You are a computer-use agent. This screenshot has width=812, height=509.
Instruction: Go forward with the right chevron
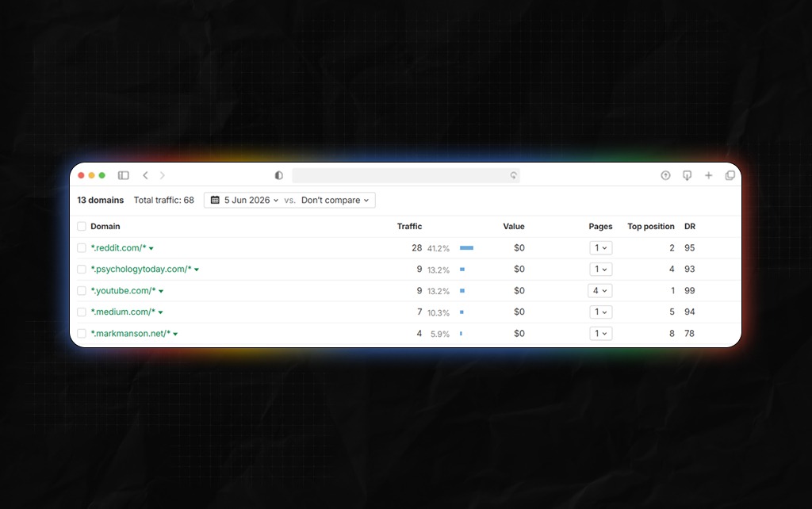[162, 175]
